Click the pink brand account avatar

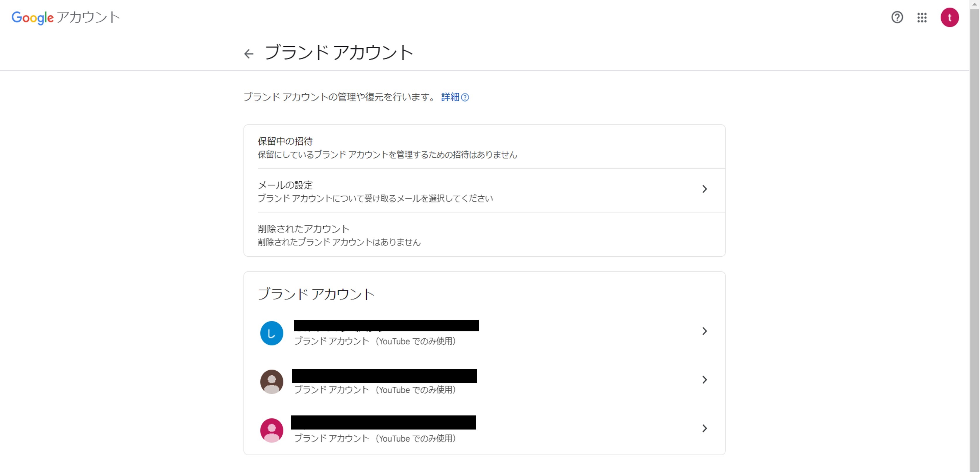point(271,430)
